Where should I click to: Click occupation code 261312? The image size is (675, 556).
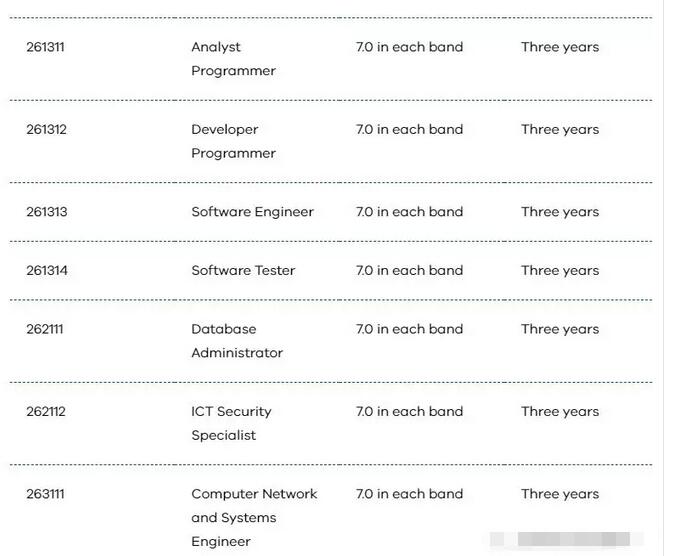[46, 130]
